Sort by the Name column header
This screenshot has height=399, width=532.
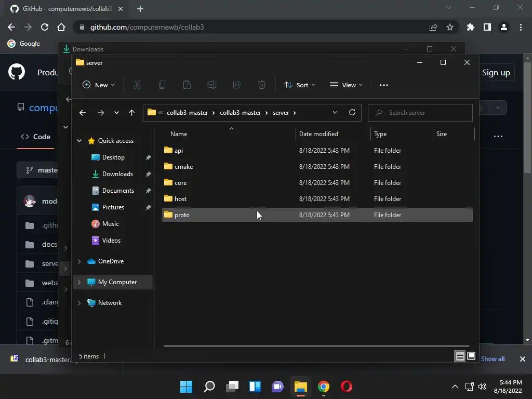click(x=179, y=134)
